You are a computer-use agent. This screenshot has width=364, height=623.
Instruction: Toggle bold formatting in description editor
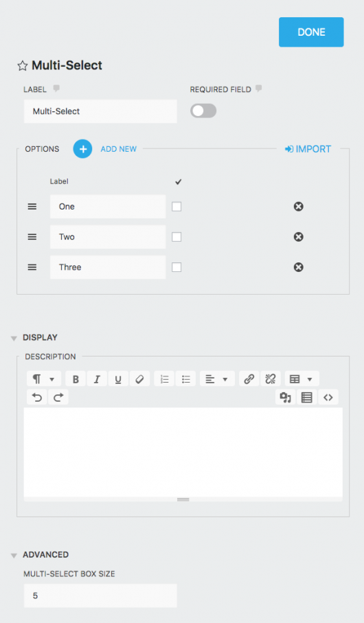[x=76, y=379]
